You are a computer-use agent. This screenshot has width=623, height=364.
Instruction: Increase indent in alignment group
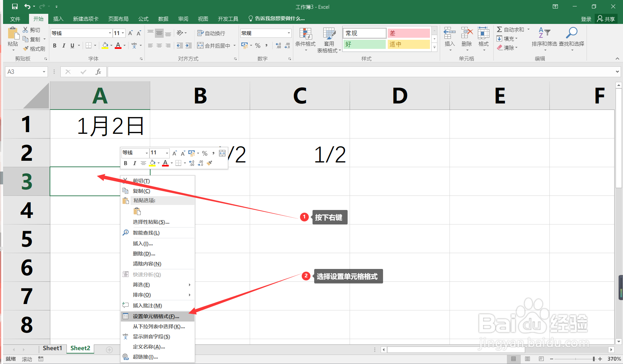(189, 45)
